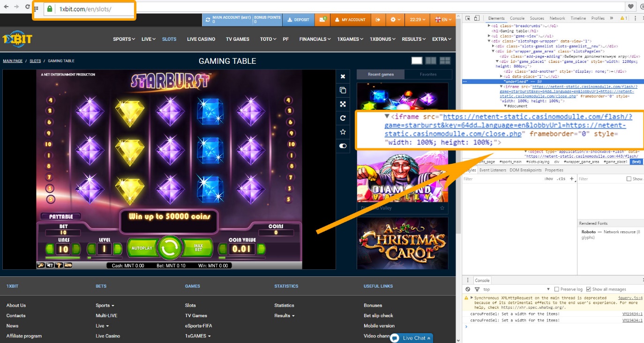Open game settings wrench icon
This screenshot has width=644, height=343.
41,265
